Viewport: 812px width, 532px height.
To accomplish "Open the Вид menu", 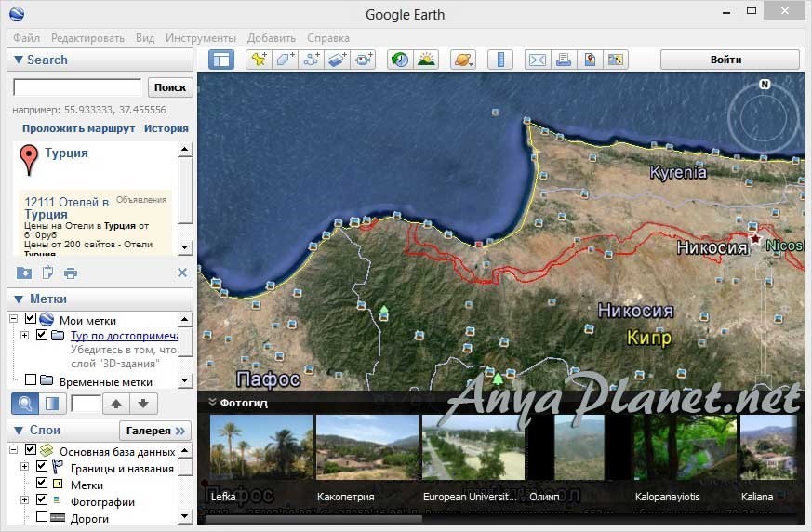I will tap(145, 38).
